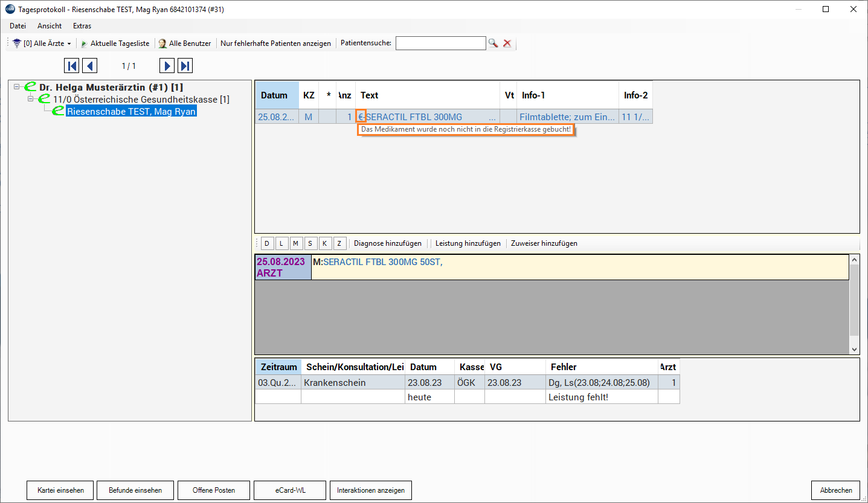Click the ÖGK Kasse cell
Viewport: 868px width, 503px height.
point(470,382)
